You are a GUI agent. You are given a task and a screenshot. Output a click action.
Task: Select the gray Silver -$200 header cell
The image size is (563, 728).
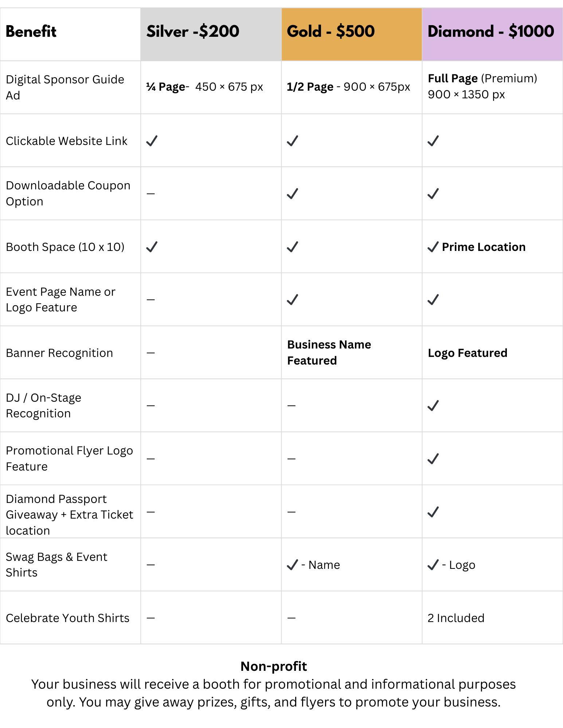(211, 34)
